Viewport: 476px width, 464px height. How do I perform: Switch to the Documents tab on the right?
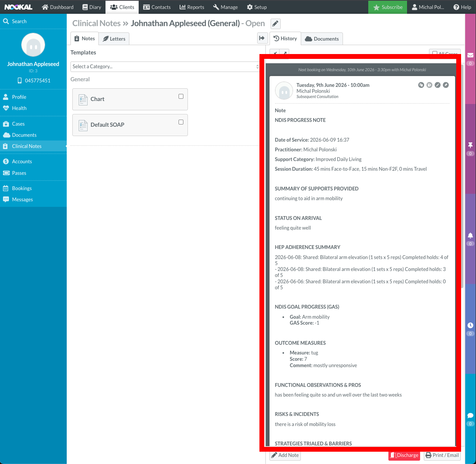point(322,39)
